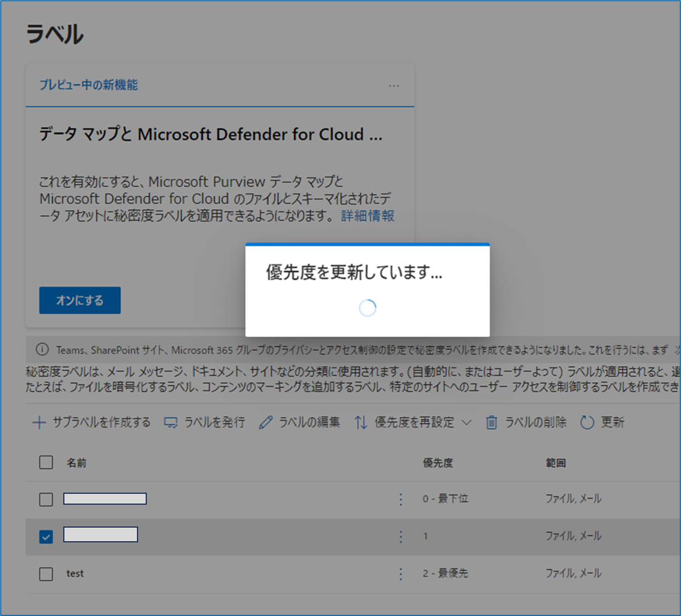681x616 pixels.
Task: Select ラベルの編集 command
Action: point(310,422)
